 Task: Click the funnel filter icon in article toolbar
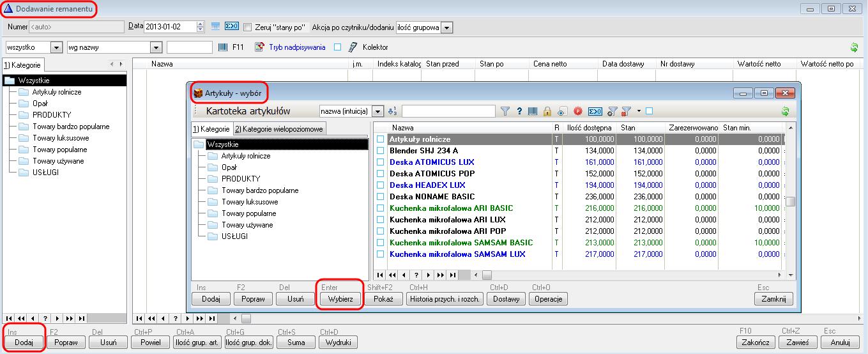(505, 111)
